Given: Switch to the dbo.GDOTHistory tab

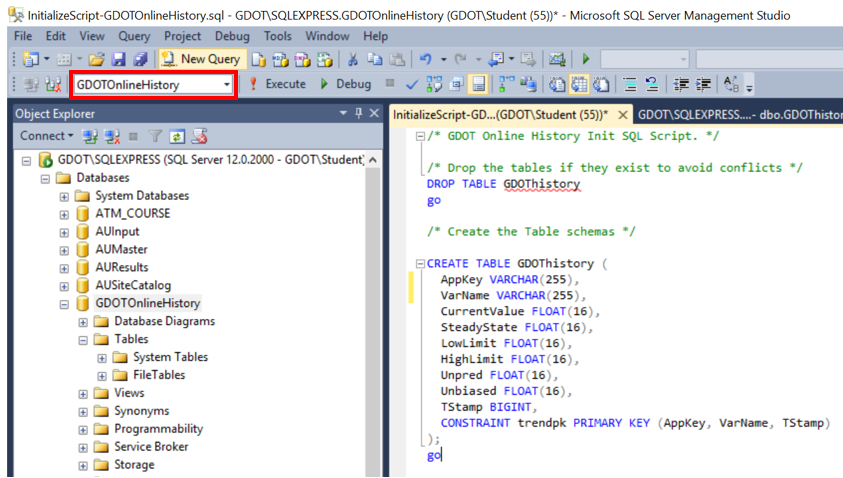Looking at the screenshot, I should click(x=740, y=115).
